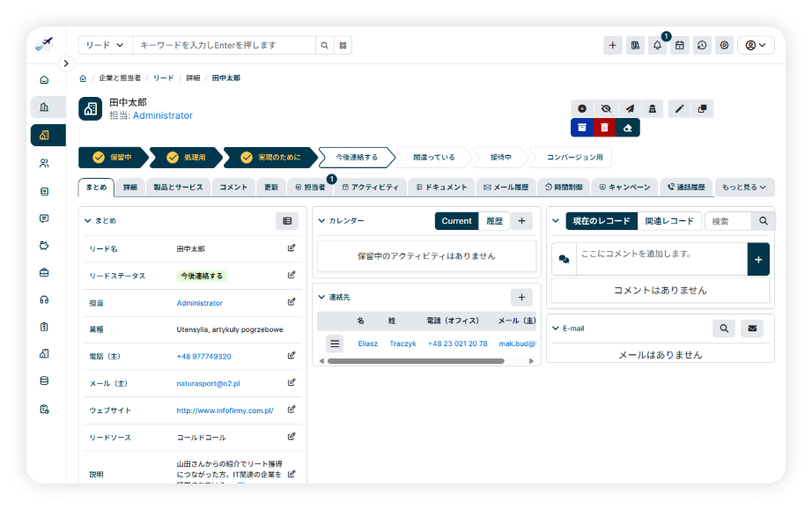Open the www.infofirmy.com.pl website link
The width and height of the screenshot is (812, 510).
225,410
